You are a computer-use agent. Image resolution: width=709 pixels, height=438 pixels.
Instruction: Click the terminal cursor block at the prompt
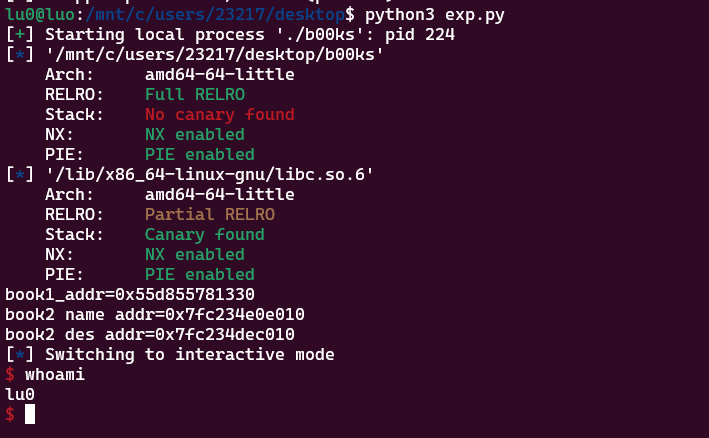coord(30,414)
